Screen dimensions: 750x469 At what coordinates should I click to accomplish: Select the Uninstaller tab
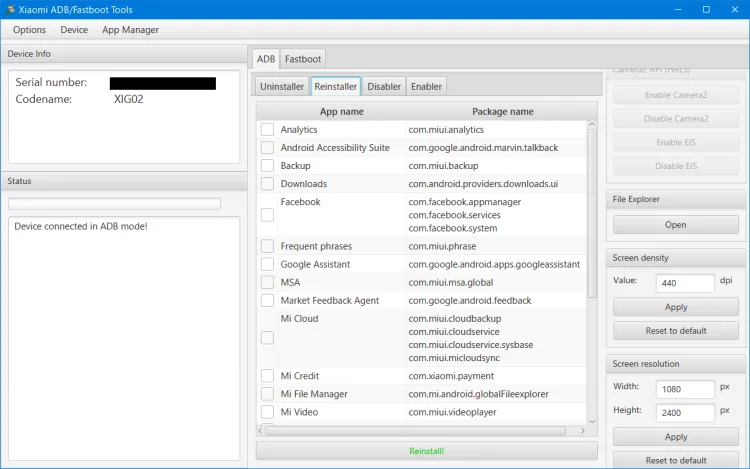pyautogui.click(x=282, y=86)
